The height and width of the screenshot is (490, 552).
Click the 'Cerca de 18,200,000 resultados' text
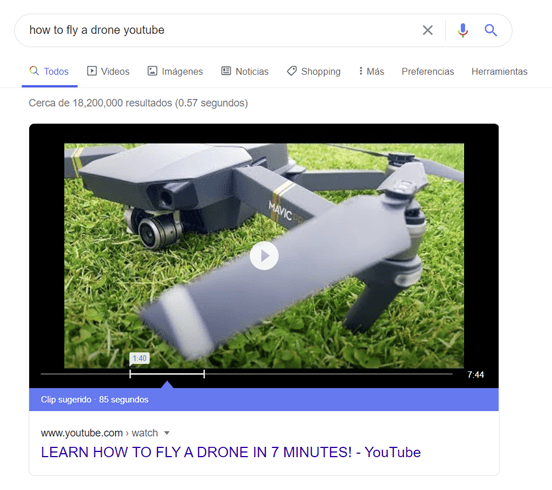coord(138,103)
